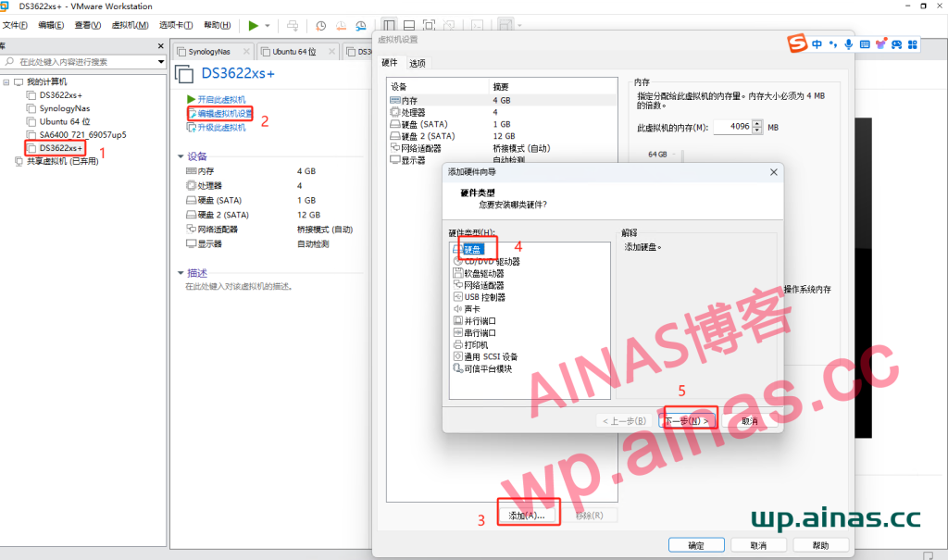Viewport: 948px width, 560px height.
Task: Open the stretch display dropdown arrow
Action: click(x=519, y=26)
